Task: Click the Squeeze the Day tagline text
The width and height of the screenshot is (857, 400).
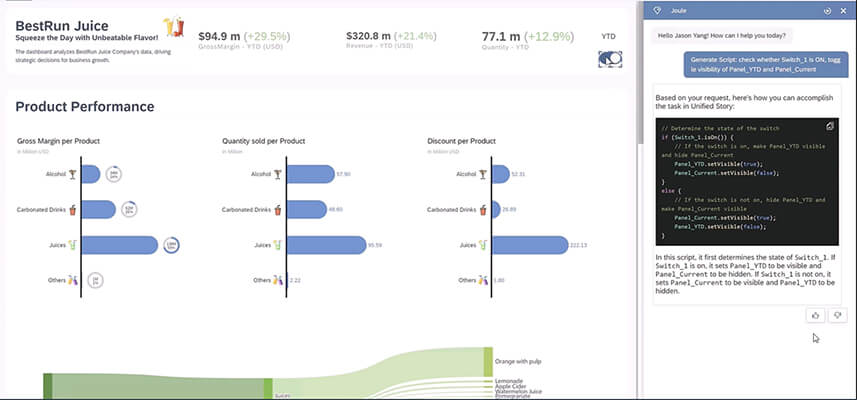Action: (x=87, y=38)
